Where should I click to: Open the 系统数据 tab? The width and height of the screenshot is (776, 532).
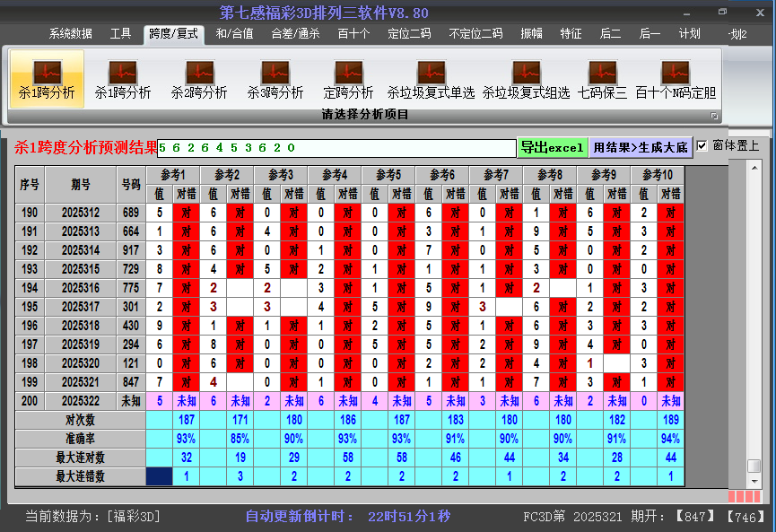click(70, 34)
